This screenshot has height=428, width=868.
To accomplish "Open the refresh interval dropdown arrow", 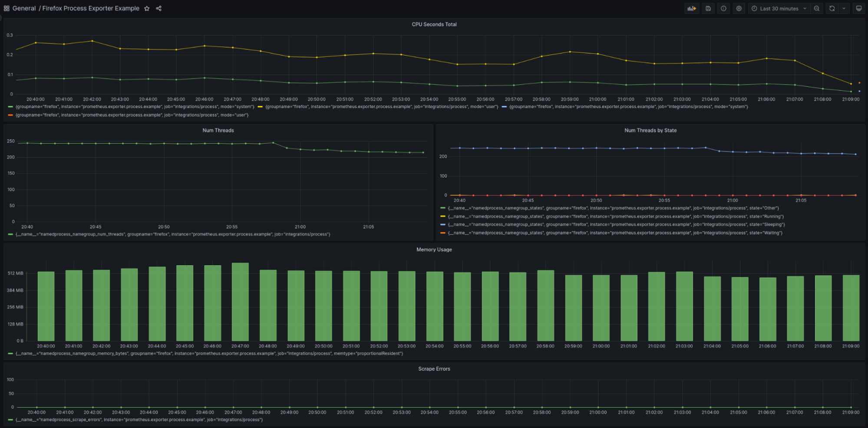I will [x=844, y=8].
